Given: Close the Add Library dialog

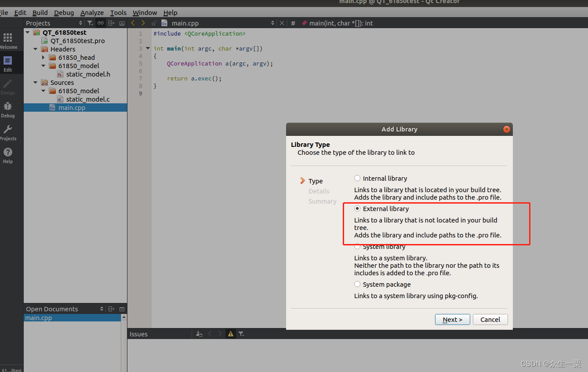Looking at the screenshot, I should click(x=506, y=129).
